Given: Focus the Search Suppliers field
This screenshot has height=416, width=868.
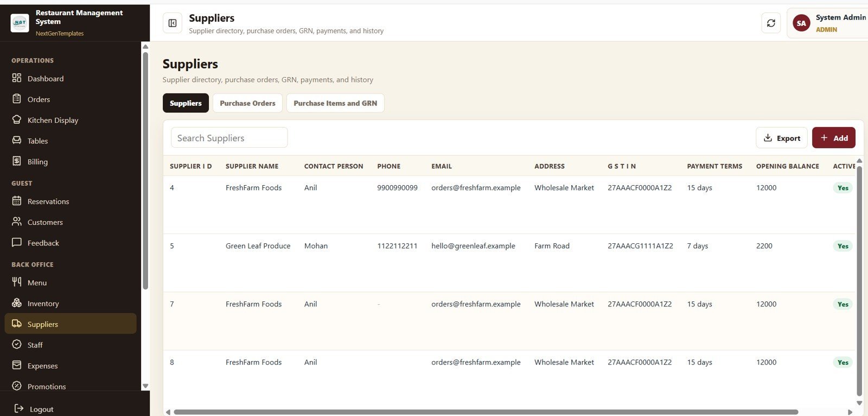Looking at the screenshot, I should click(x=229, y=138).
